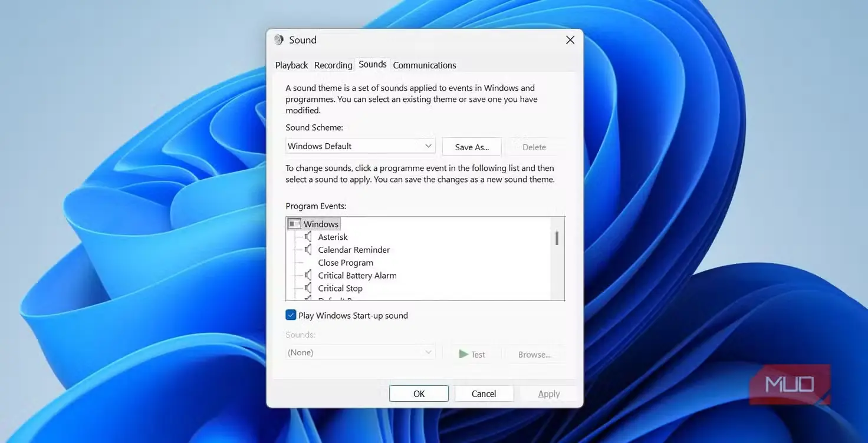Click the green play icon on Test
This screenshot has width=868, height=443.
coord(463,354)
